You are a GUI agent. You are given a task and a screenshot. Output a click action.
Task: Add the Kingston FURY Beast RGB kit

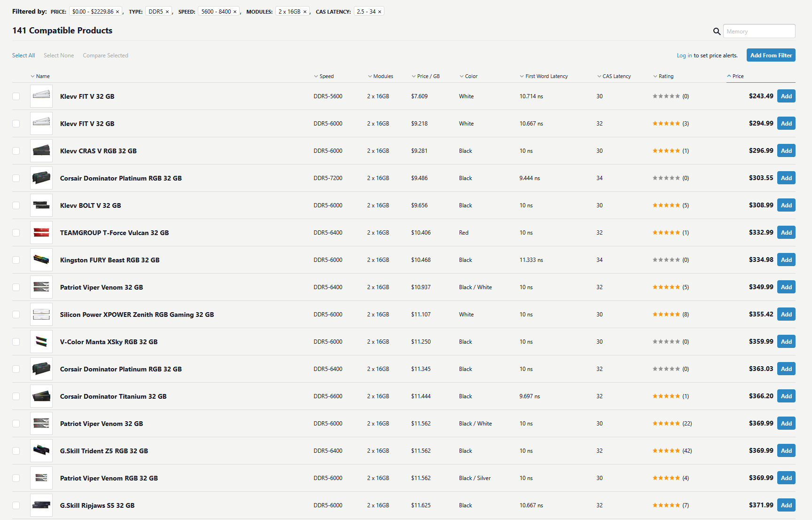click(786, 260)
